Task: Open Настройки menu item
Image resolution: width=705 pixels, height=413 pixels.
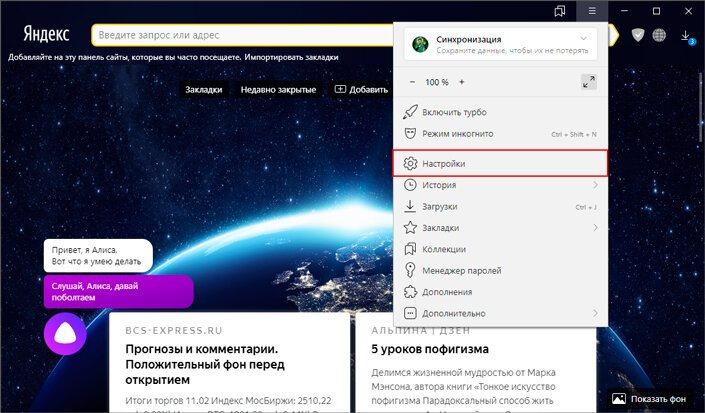Action: [500, 163]
